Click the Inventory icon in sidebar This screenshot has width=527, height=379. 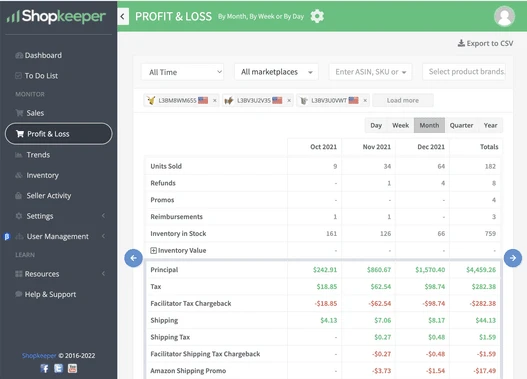click(19, 175)
